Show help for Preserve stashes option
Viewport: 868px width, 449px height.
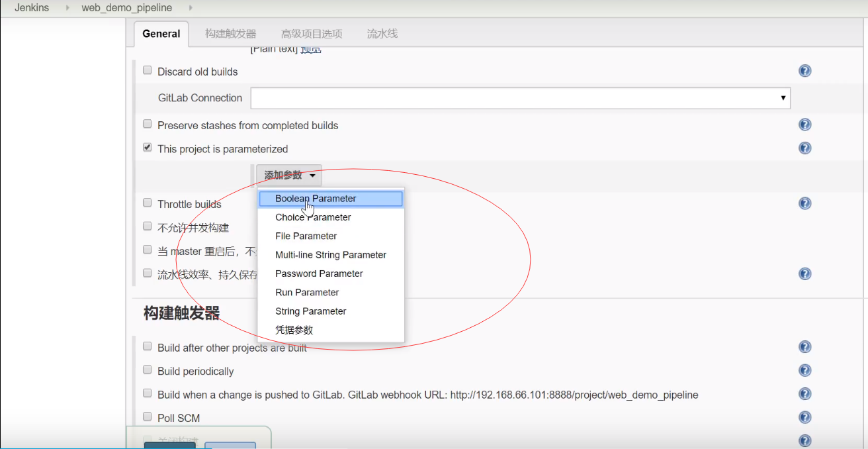click(x=804, y=125)
